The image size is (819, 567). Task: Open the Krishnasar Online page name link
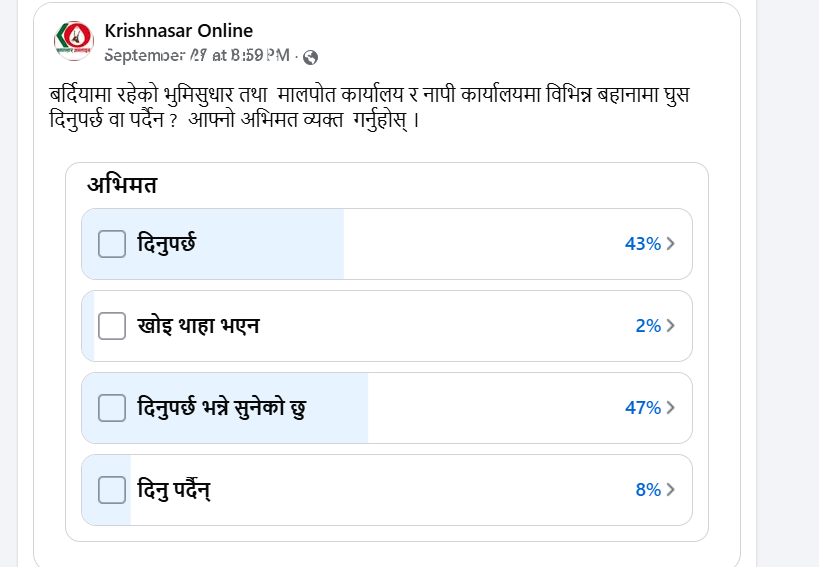[x=179, y=31]
